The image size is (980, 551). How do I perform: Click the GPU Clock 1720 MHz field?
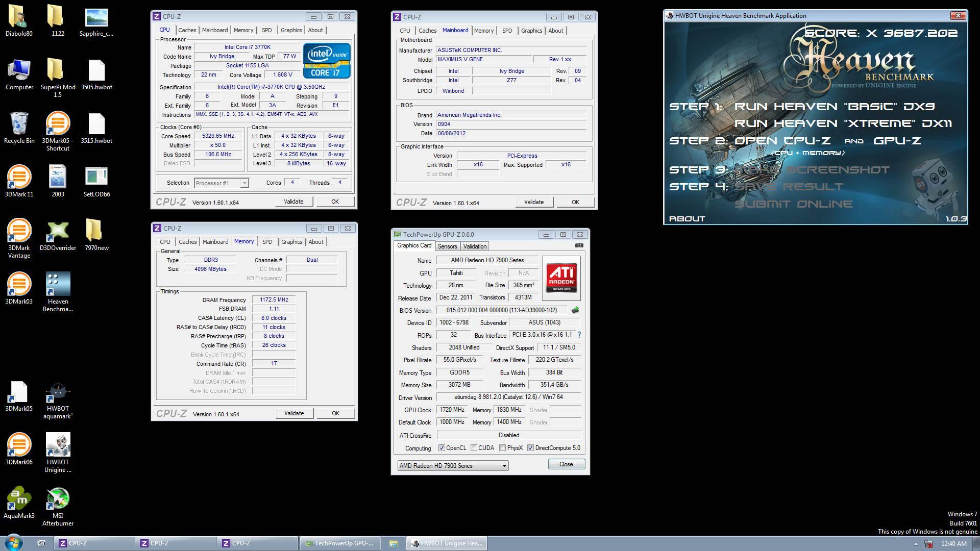point(452,410)
